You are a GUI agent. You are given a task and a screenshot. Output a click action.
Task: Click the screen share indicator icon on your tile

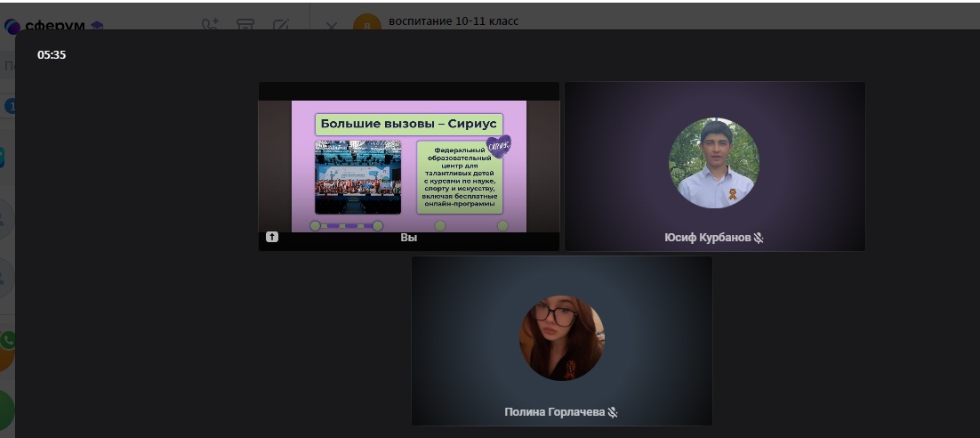coord(272,237)
